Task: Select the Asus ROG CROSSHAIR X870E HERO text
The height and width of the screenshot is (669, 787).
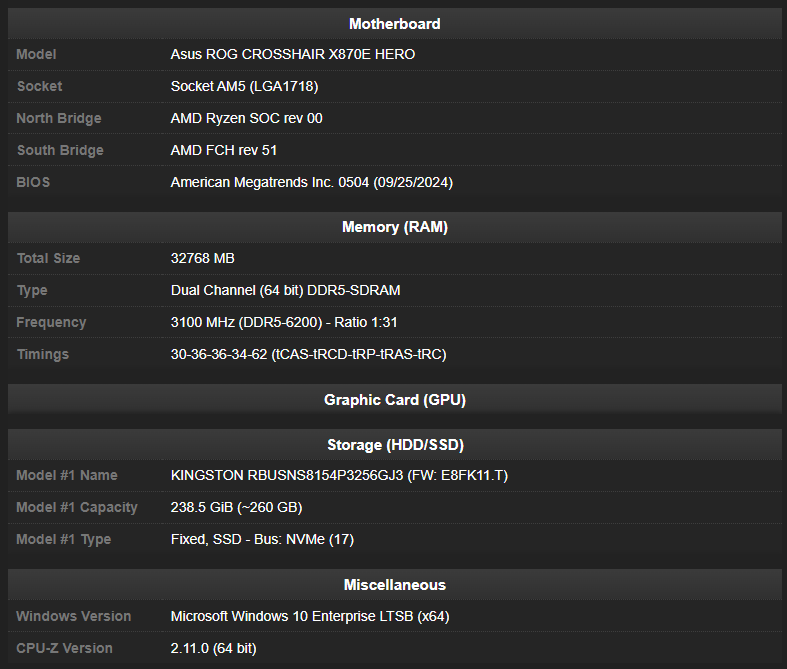Action: tap(292, 54)
